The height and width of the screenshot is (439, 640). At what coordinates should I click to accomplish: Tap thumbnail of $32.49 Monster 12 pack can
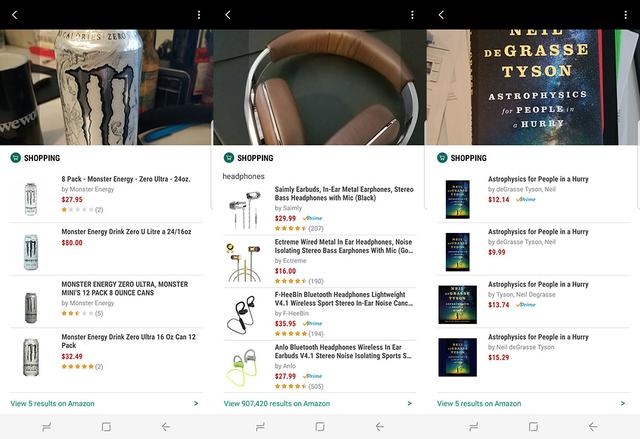point(31,357)
